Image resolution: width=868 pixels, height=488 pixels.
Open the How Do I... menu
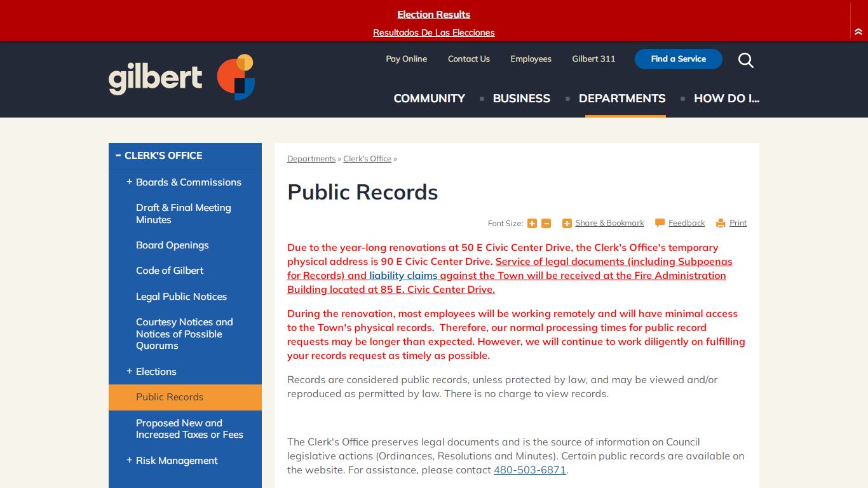coord(726,98)
